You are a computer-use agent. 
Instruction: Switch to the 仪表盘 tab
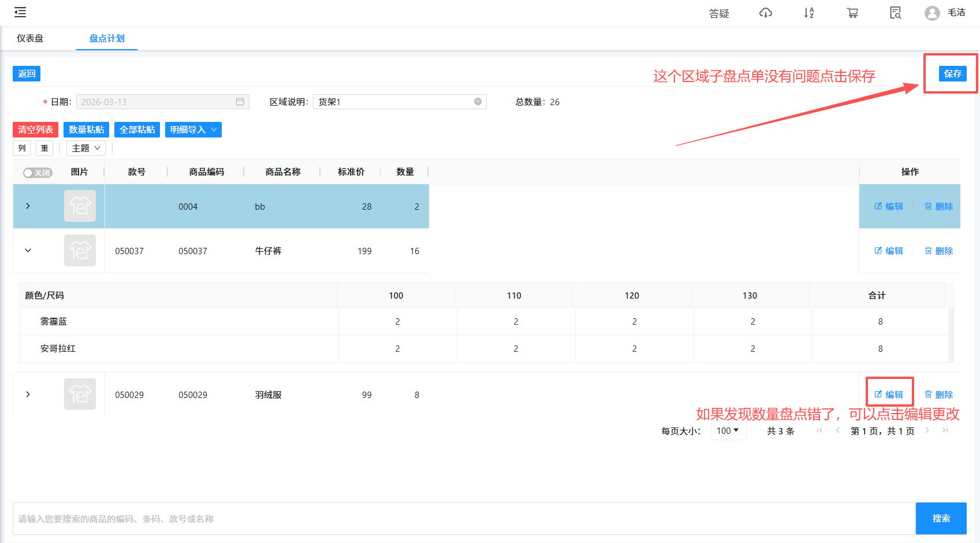coord(30,39)
